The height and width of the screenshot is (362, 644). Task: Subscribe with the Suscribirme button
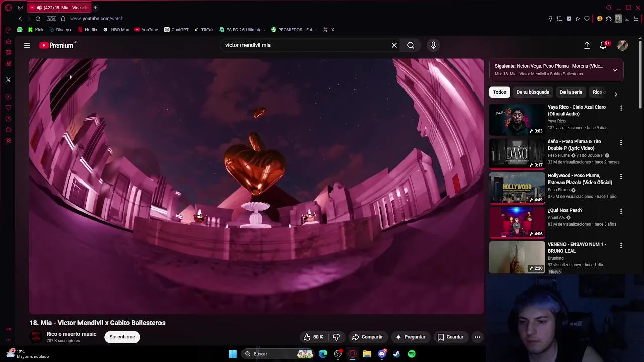point(122,337)
